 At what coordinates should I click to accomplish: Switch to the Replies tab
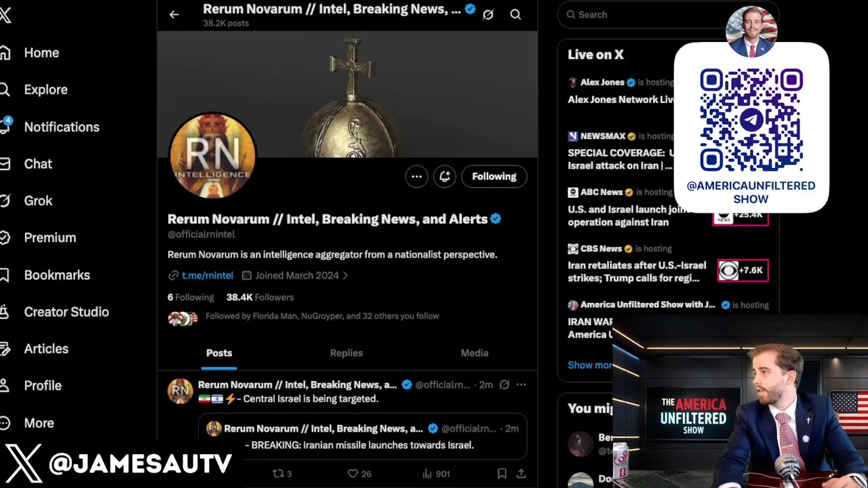347,353
